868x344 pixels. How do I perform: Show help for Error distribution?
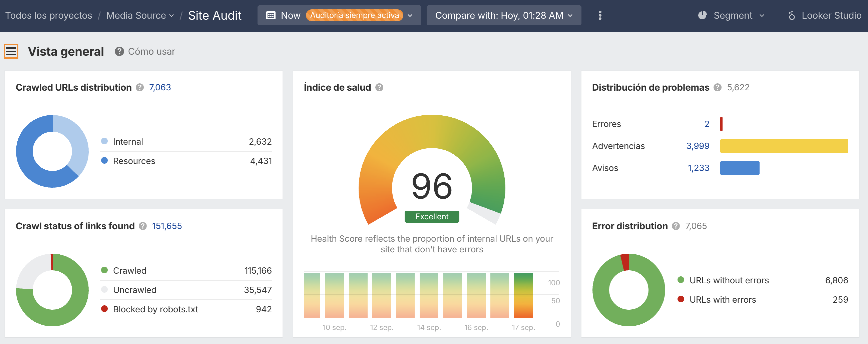point(676,226)
